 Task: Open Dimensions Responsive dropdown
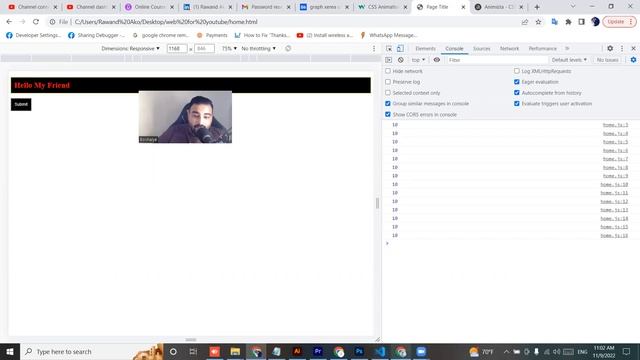130,48
